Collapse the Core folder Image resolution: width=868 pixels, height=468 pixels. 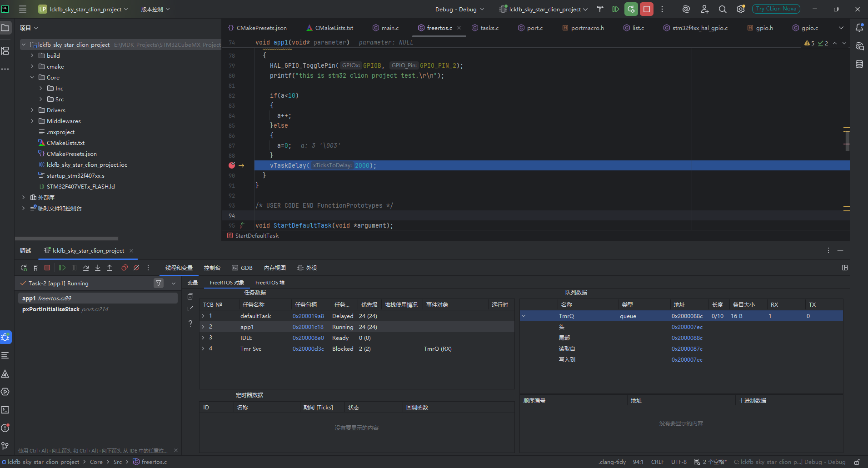[32, 77]
